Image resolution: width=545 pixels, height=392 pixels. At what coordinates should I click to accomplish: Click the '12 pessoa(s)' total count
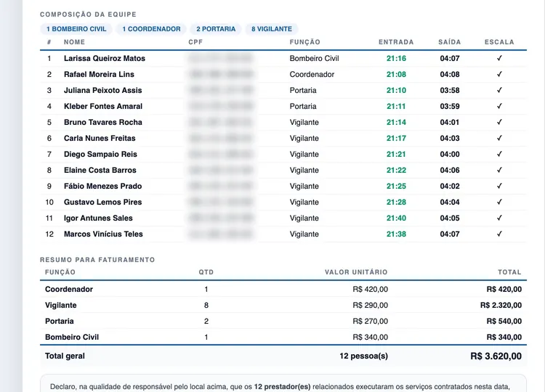pos(363,356)
